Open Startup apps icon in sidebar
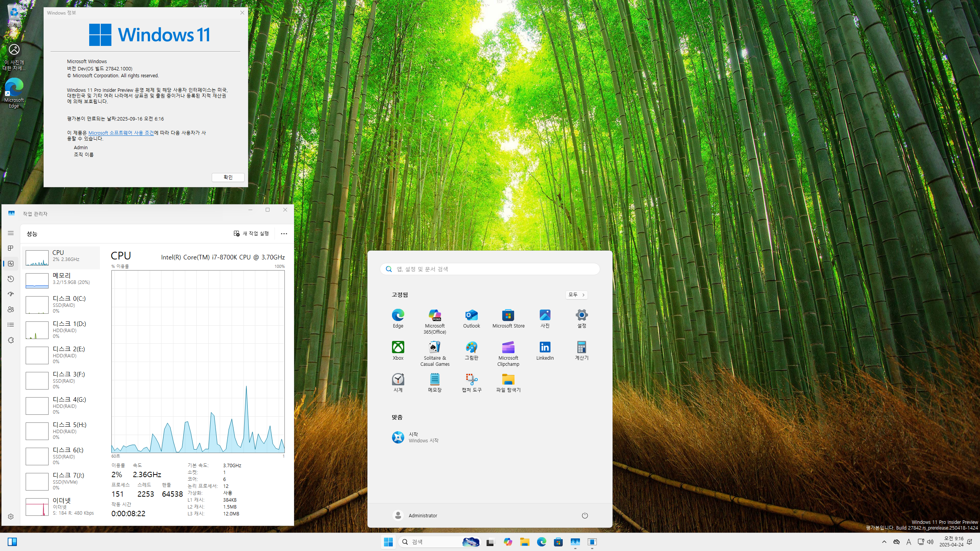 pyautogui.click(x=11, y=294)
